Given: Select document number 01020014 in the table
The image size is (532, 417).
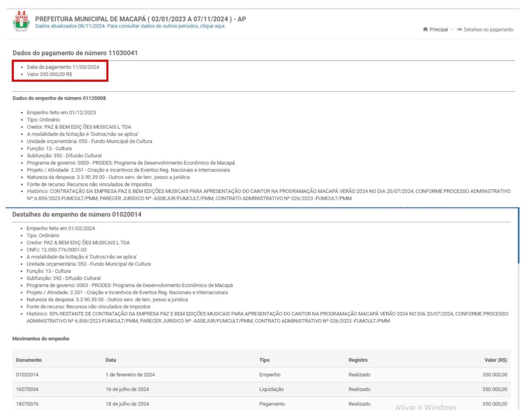Looking at the screenshot, I should point(27,375).
